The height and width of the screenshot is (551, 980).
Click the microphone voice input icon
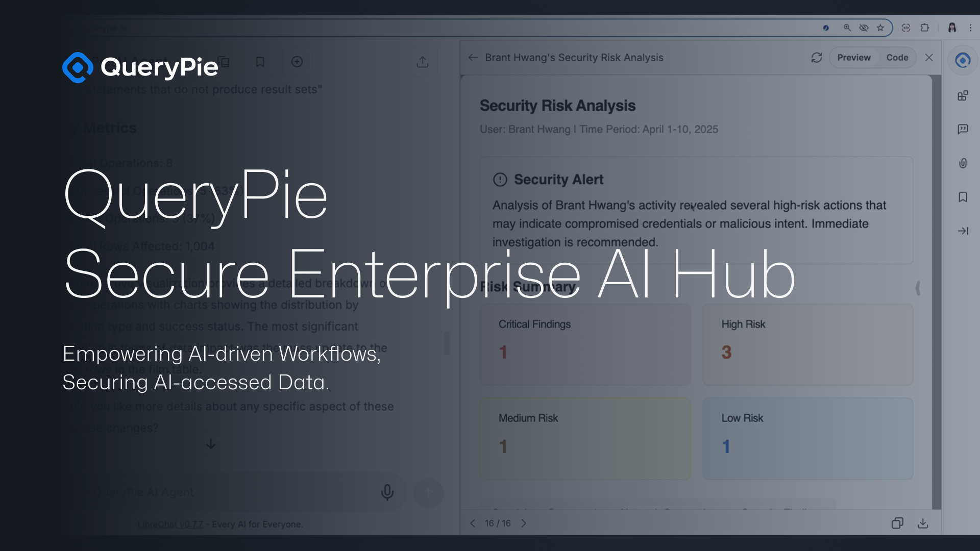387,492
